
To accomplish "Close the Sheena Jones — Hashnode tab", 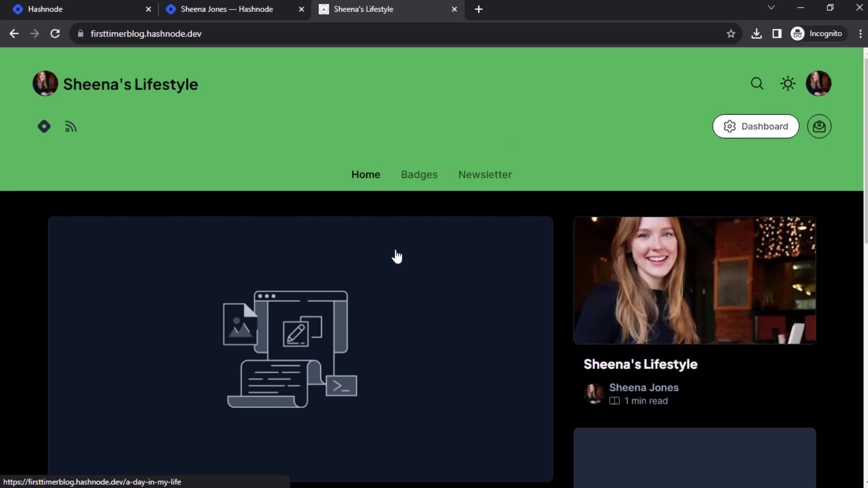I will pyautogui.click(x=302, y=9).
